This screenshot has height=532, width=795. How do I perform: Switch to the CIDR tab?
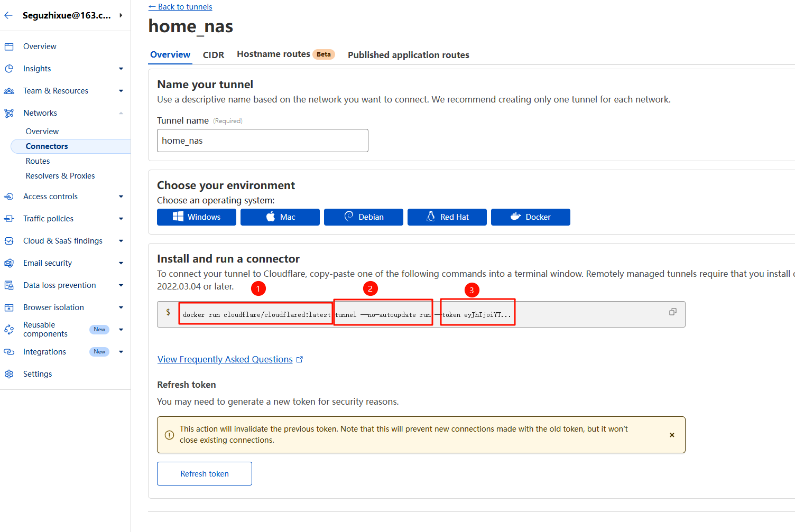tap(214, 55)
